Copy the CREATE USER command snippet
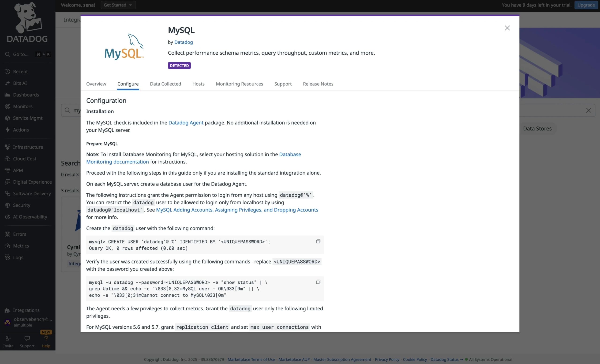This screenshot has height=364, width=600. click(x=318, y=241)
